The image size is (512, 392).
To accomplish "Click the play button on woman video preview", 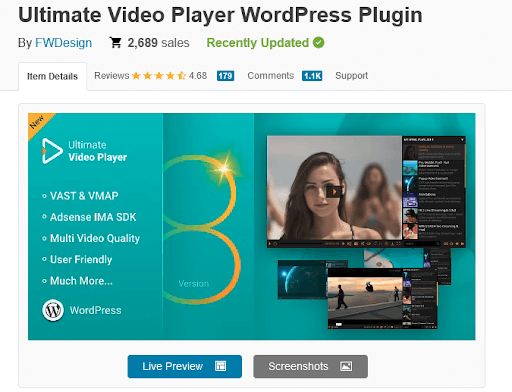I will coord(334,192).
